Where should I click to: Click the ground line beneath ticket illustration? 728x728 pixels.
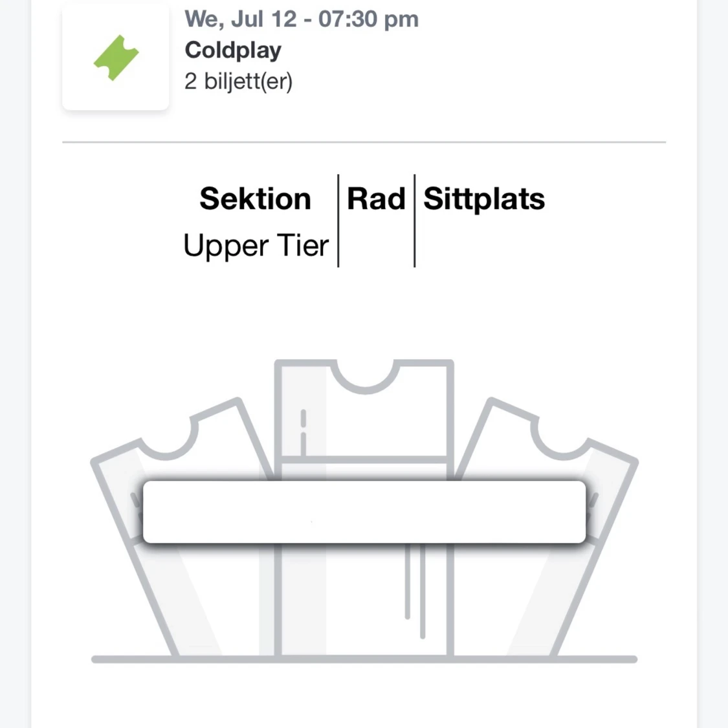(x=364, y=659)
